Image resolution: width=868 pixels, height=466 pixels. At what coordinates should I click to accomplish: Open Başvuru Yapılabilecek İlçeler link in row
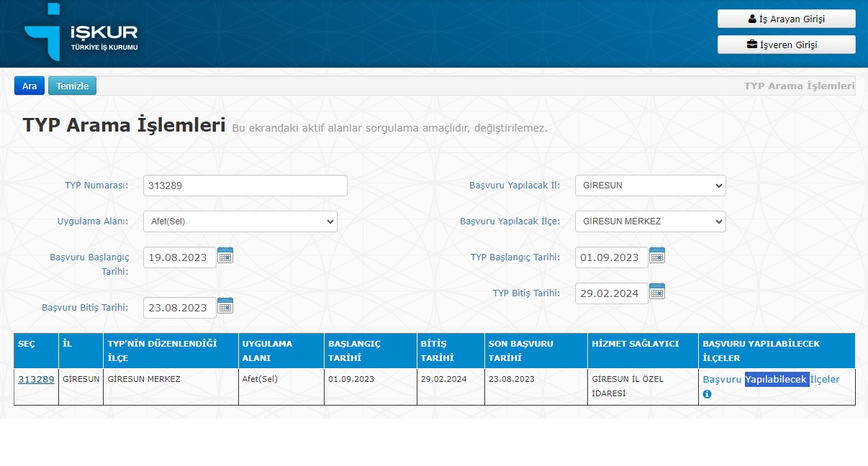coord(771,379)
